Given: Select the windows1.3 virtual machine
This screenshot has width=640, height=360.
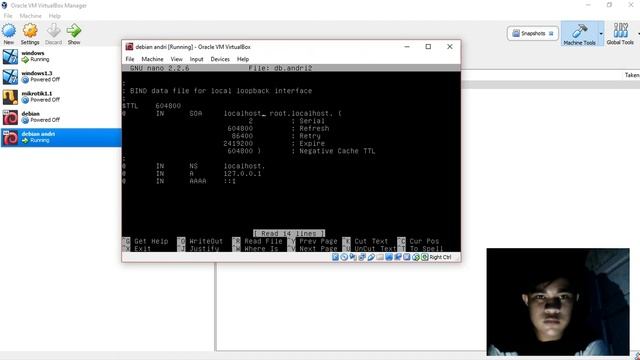Looking at the screenshot, I should [x=61, y=76].
